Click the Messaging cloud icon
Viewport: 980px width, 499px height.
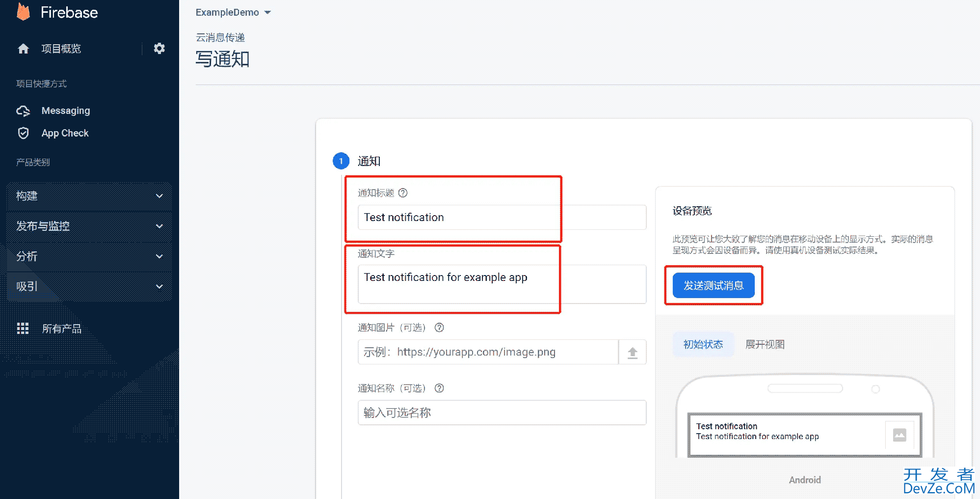24,111
